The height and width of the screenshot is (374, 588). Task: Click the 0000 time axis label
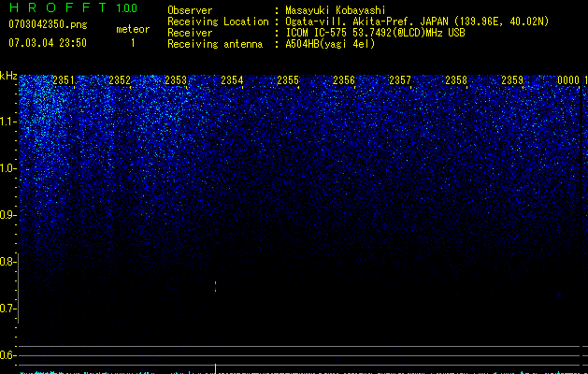pyautogui.click(x=568, y=80)
